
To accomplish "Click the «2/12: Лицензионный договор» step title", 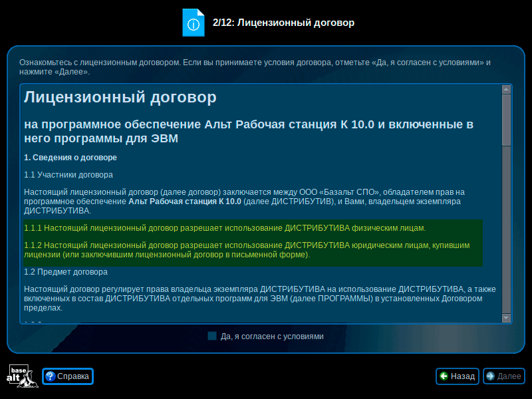I will [x=283, y=23].
